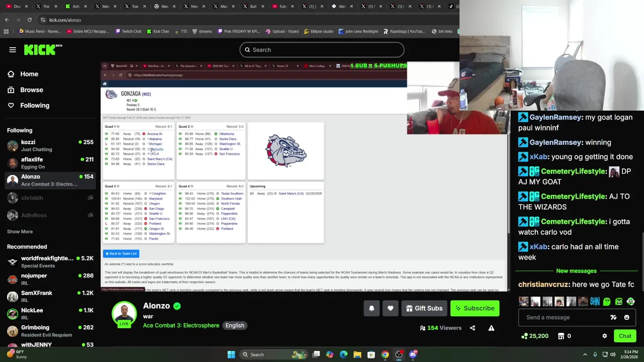Image resolution: width=644 pixels, height=362 pixels.
Task: Open Google Chrome from taskbar
Action: point(385,354)
